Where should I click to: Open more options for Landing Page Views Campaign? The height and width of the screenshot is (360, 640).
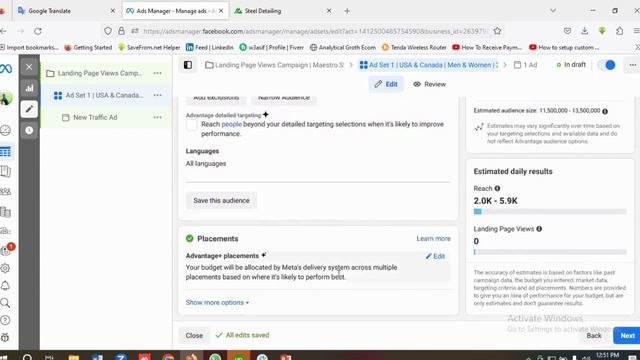158,73
